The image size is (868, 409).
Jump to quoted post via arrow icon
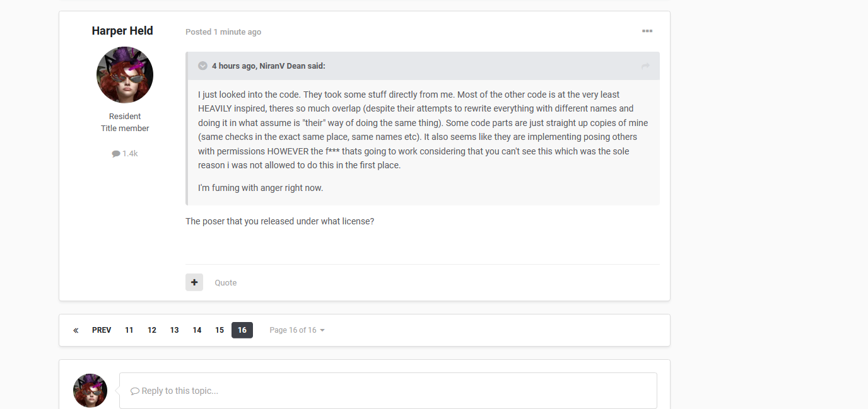(645, 66)
